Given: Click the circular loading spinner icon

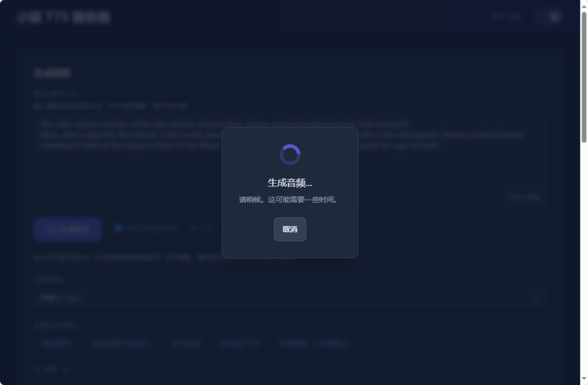Looking at the screenshot, I should 290,155.
